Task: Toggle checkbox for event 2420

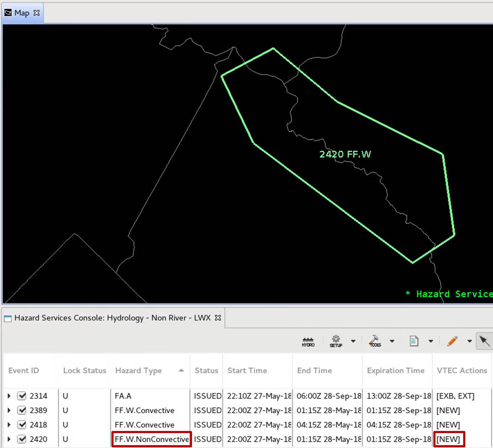Action: click(x=22, y=439)
